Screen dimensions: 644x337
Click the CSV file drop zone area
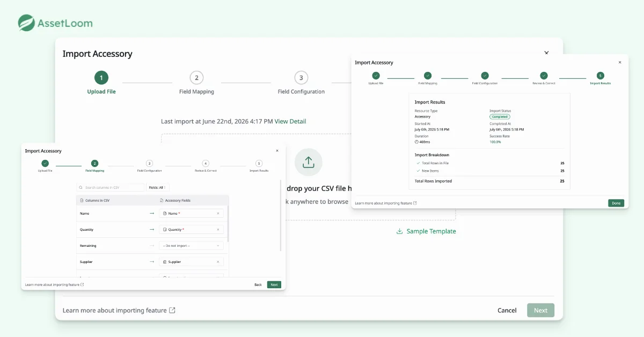click(x=309, y=177)
